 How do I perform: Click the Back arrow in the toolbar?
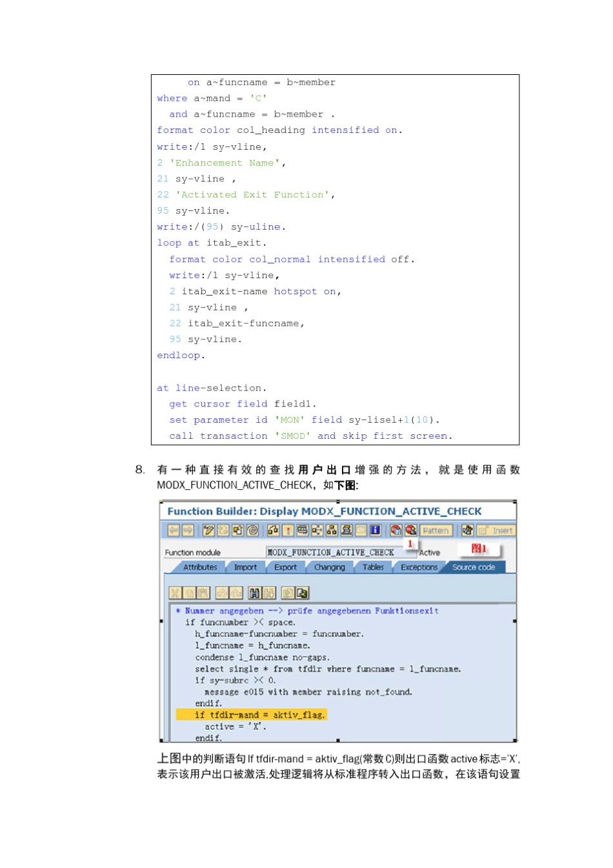(174, 530)
